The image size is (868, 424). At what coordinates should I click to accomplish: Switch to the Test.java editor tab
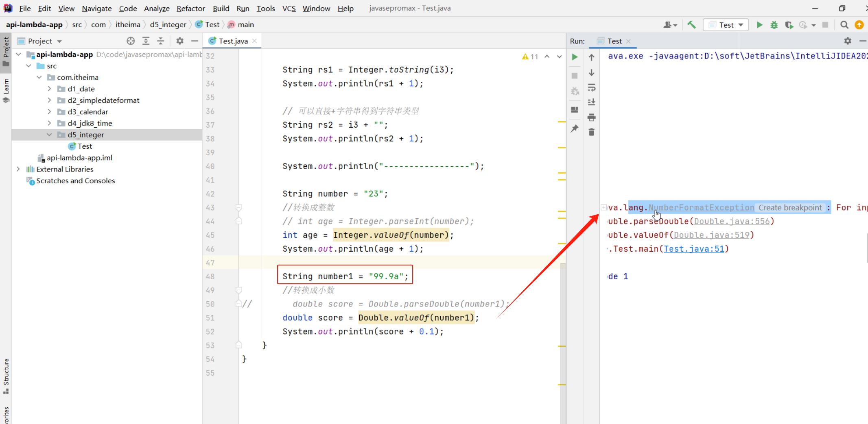pos(233,41)
